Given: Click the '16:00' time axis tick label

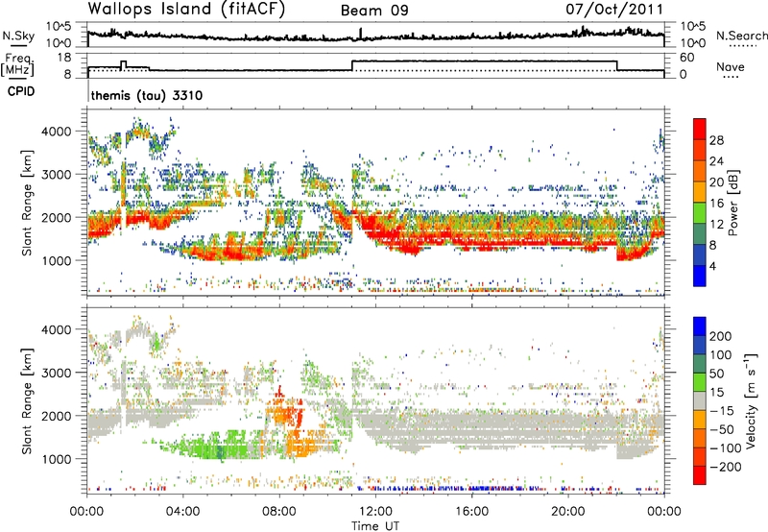Looking at the screenshot, I should coord(471,512).
